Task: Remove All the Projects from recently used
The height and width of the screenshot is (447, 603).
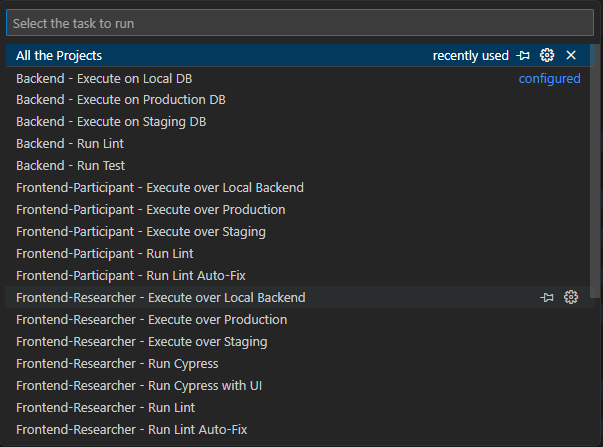Action: click(571, 55)
